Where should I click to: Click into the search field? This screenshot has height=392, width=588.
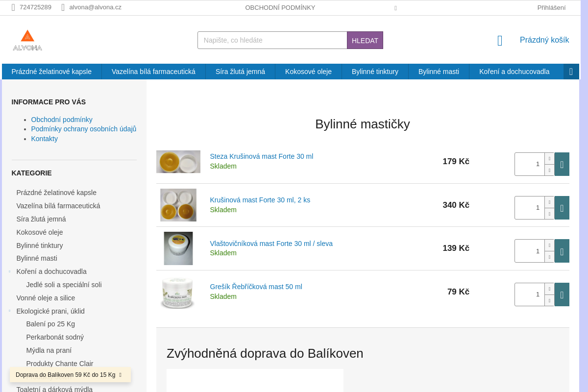[272, 40]
